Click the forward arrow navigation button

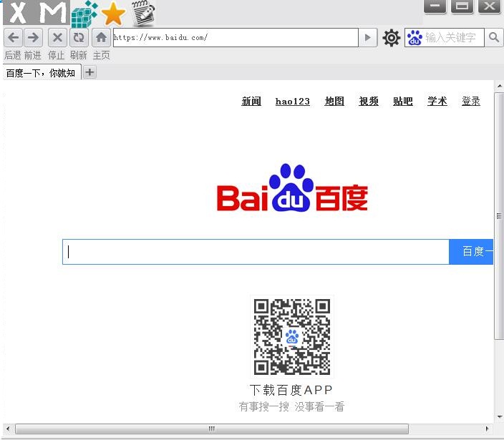point(33,38)
